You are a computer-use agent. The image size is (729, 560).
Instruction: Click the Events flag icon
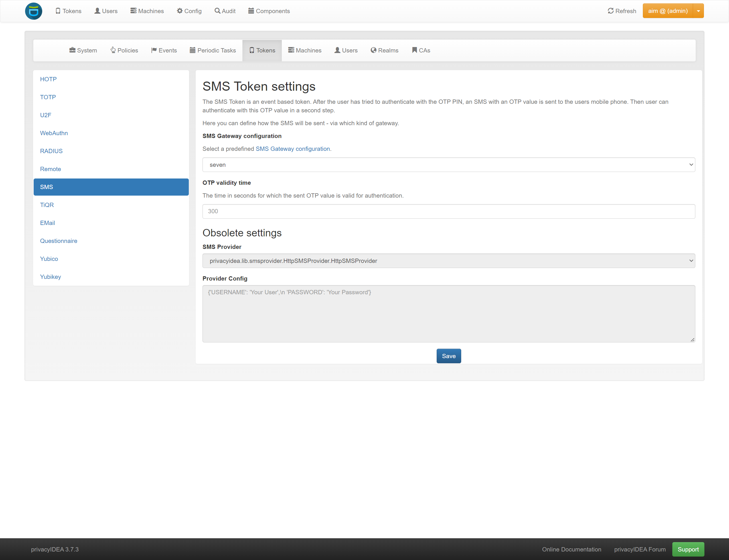coord(154,50)
